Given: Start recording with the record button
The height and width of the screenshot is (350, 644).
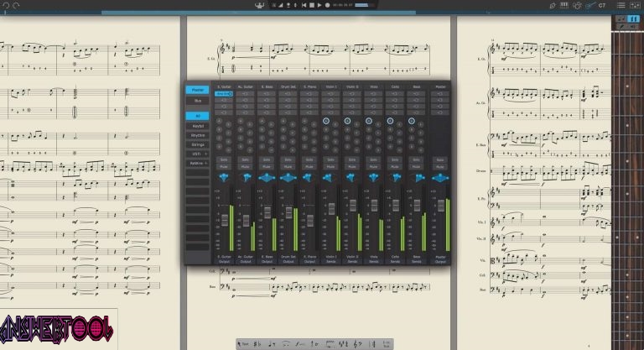Looking at the screenshot, I should pyautogui.click(x=327, y=5).
